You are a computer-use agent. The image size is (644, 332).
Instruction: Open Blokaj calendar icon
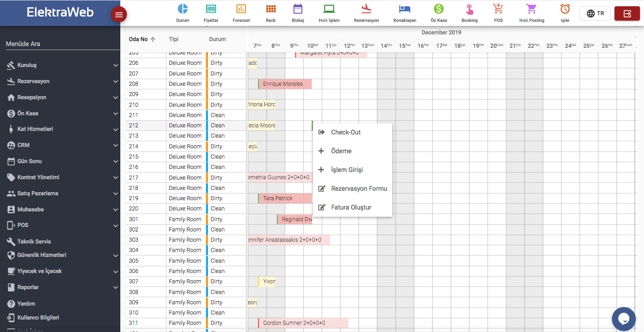[298, 8]
